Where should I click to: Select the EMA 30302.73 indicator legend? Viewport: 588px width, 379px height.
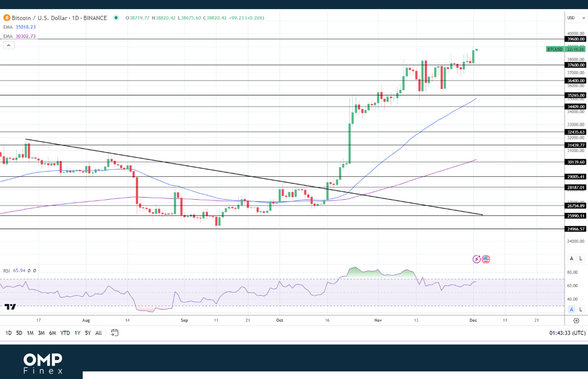coord(19,36)
